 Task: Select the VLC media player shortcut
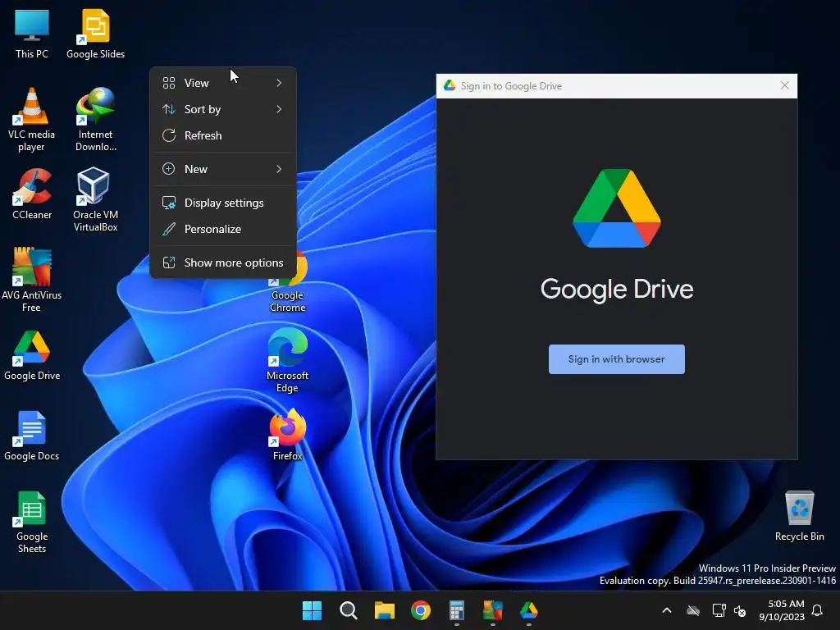point(32,120)
